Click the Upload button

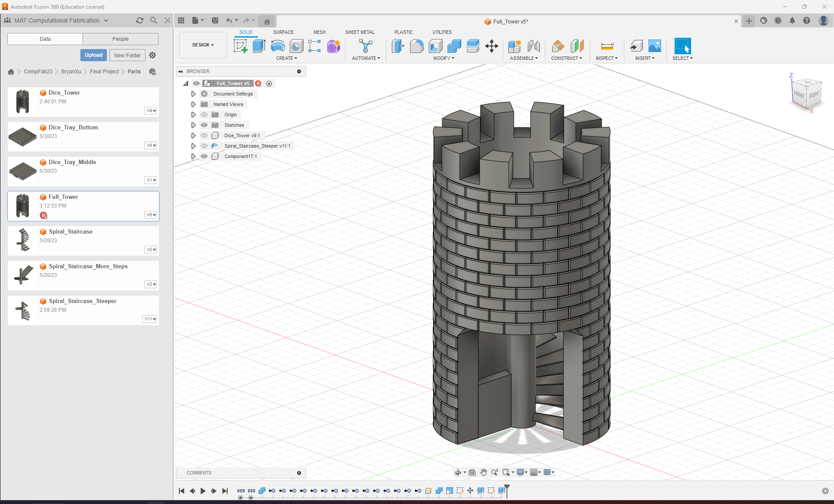(93, 55)
